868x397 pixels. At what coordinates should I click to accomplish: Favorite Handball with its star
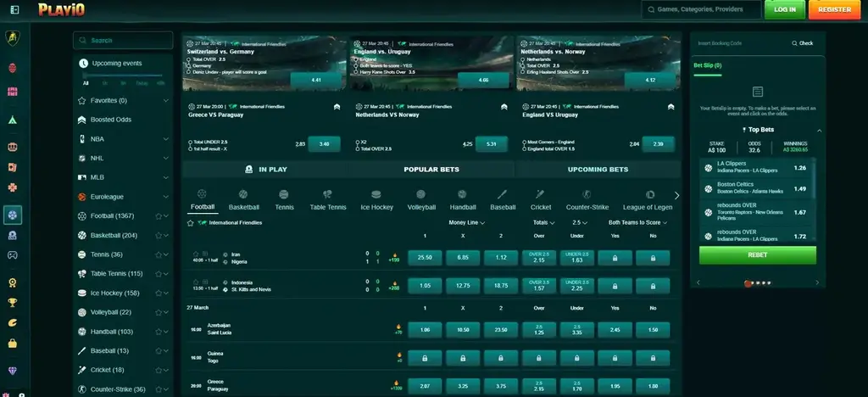159,332
